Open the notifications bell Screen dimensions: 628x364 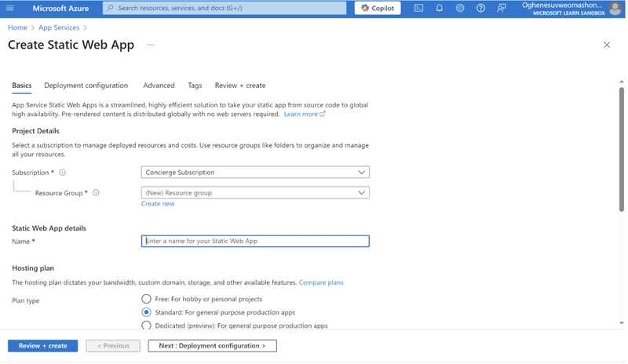pos(440,8)
